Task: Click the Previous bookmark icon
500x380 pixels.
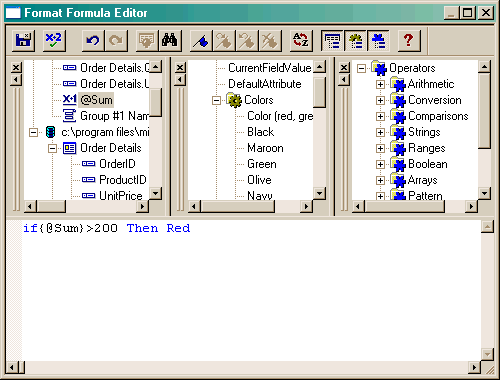Action: (247, 40)
